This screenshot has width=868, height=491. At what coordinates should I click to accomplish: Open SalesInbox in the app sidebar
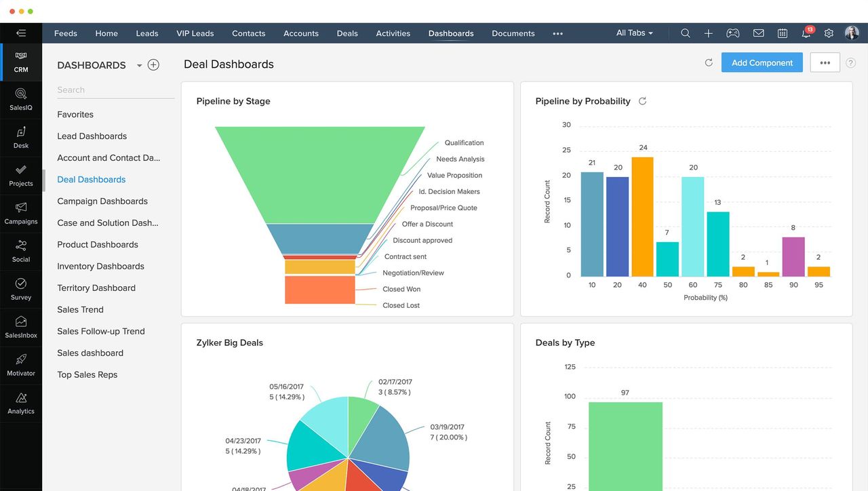pyautogui.click(x=21, y=328)
